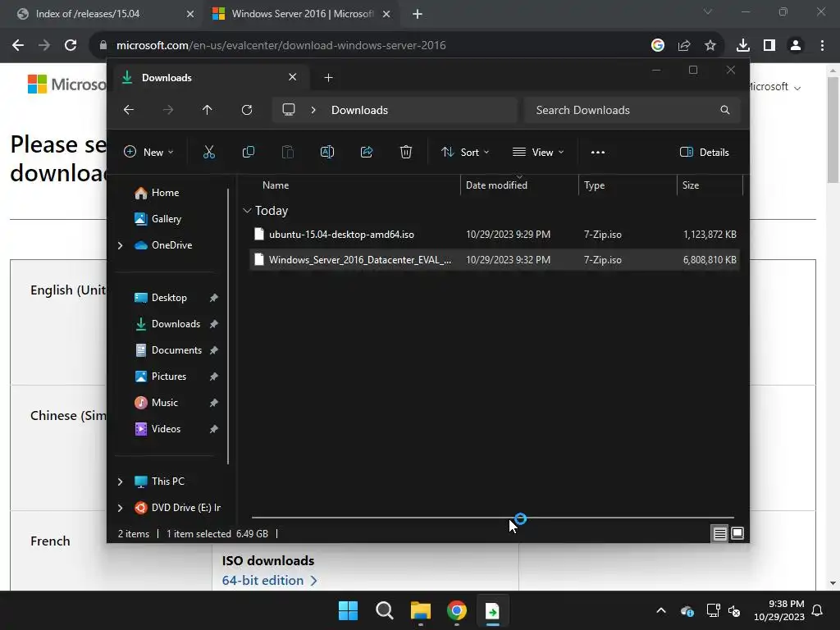
Task: Open the View dropdown
Action: click(x=538, y=152)
